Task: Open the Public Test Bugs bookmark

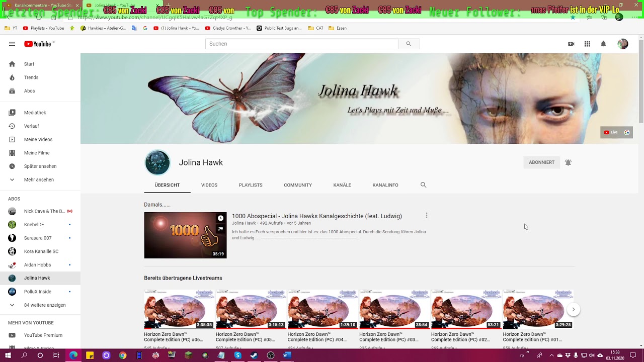Action: pos(279,28)
